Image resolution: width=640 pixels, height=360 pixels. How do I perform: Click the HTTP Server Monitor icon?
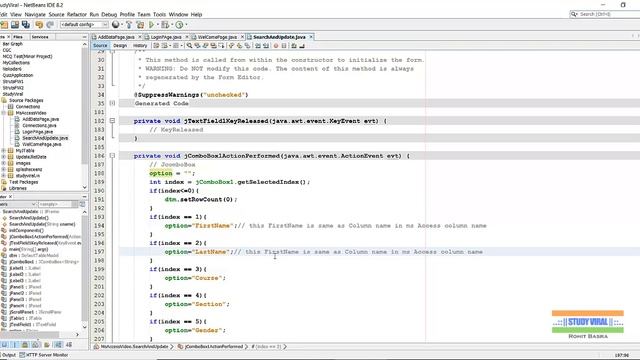pos(22,355)
